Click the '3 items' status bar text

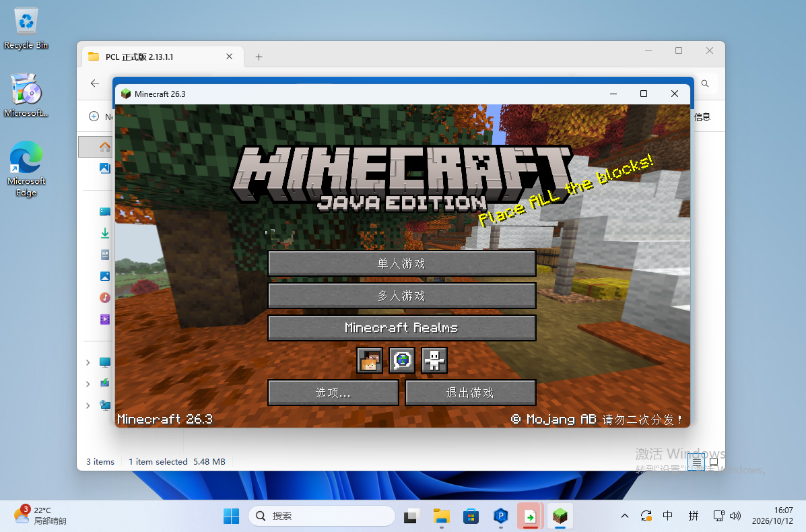coord(100,461)
